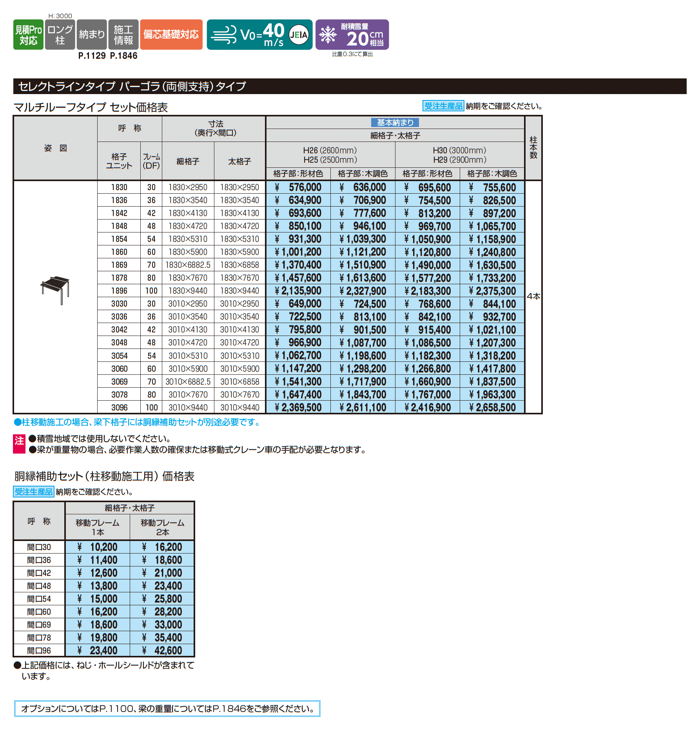Click the V0=40m/s wind speed badge

point(259,34)
